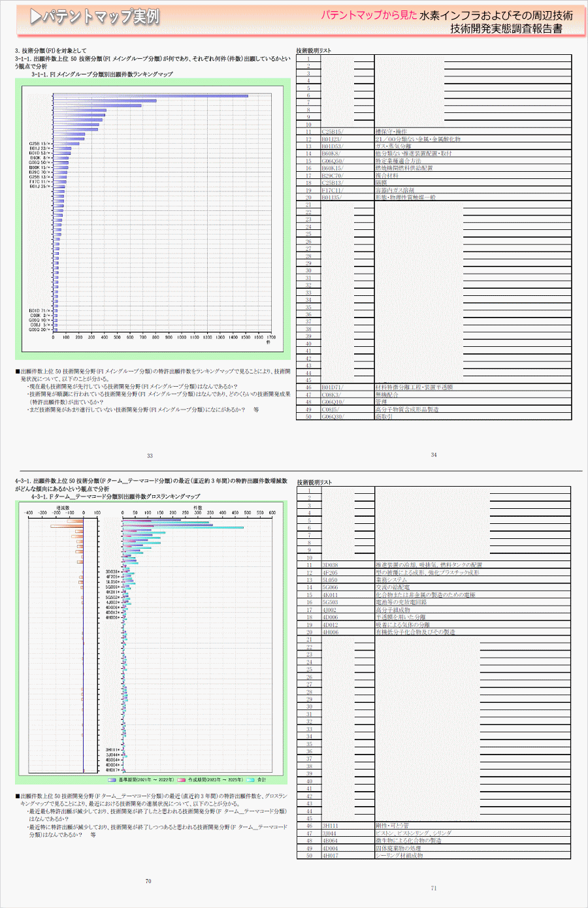The width and height of the screenshot is (588, 908).
Task: Click the 高分子組成物 description in the lower table
Action: 393,610
